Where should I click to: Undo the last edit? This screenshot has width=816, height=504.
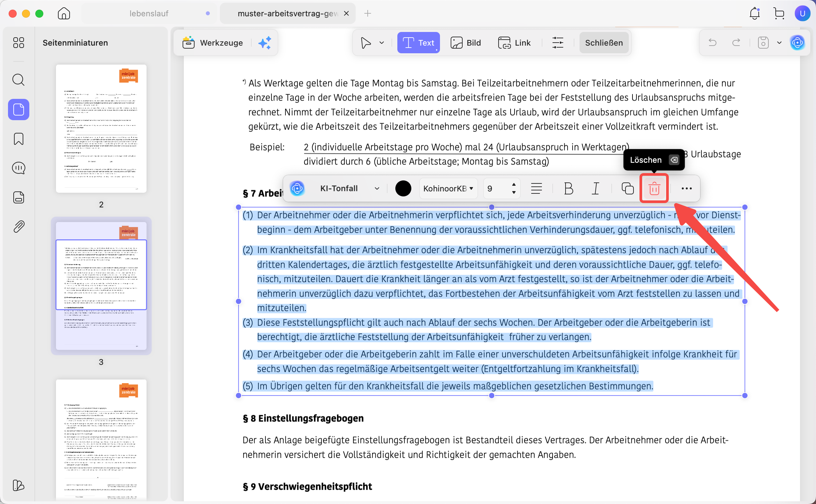[712, 43]
